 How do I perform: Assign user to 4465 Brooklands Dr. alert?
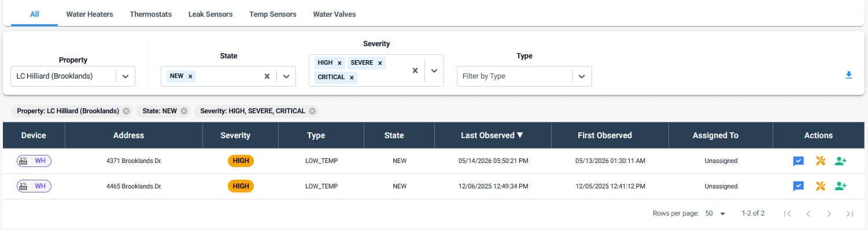click(x=841, y=186)
